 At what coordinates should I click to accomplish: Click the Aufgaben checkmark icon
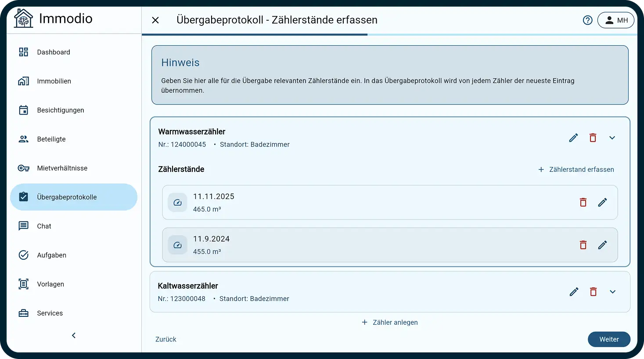(24, 255)
